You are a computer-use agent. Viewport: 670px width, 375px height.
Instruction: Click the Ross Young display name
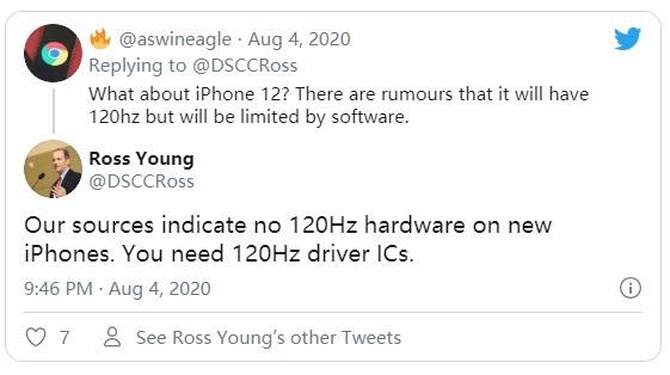tap(141, 158)
